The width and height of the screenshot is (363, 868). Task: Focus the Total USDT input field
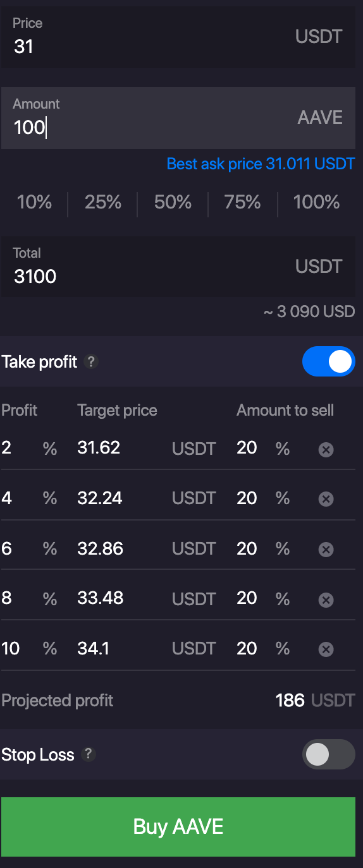point(178,267)
